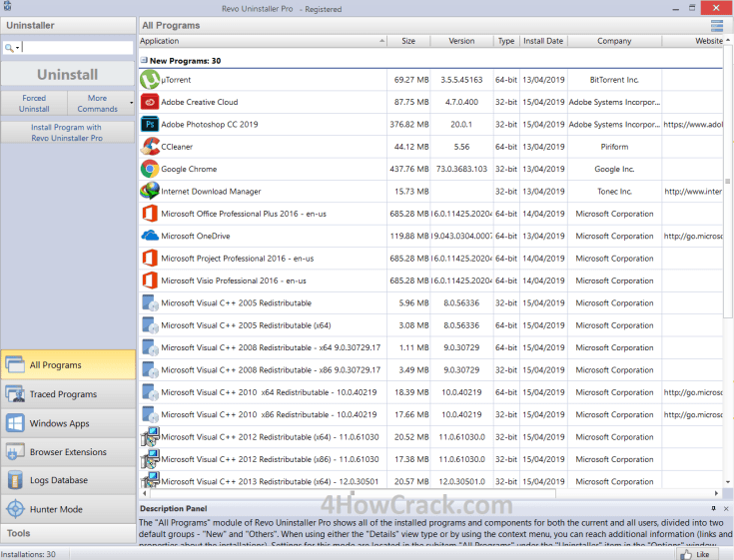Image resolution: width=734 pixels, height=560 pixels.
Task: Click the Browser Extensions sidebar icon
Action: click(15, 452)
